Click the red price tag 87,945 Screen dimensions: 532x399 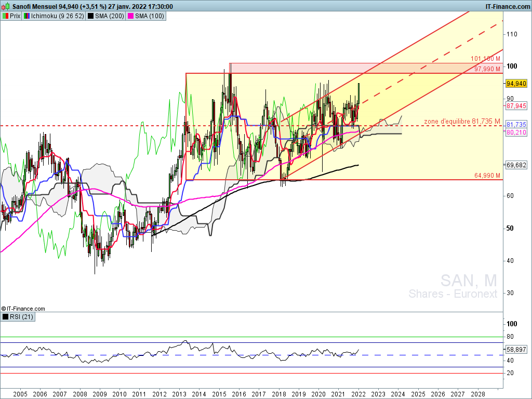pyautogui.click(x=516, y=106)
